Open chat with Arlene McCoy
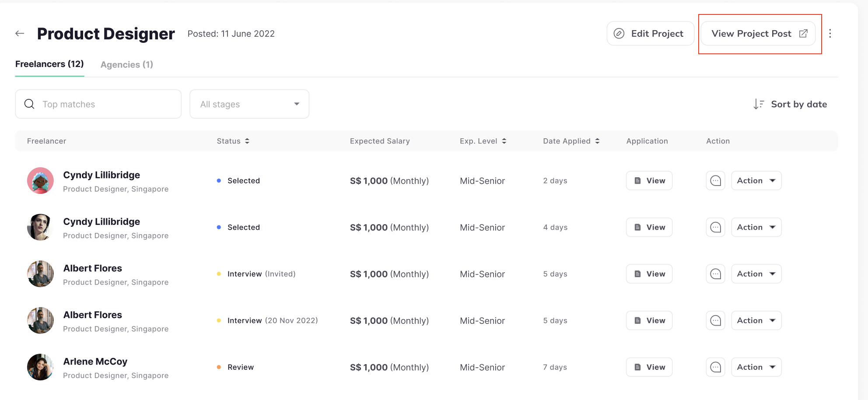868x400 pixels. (715, 367)
